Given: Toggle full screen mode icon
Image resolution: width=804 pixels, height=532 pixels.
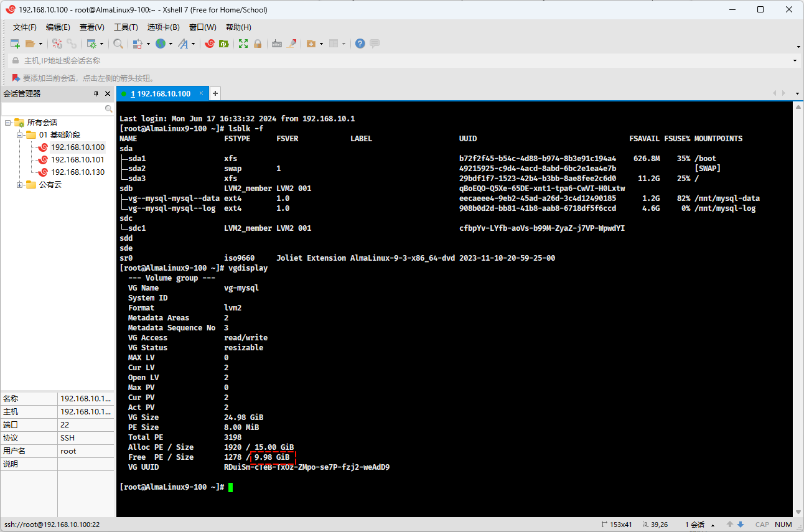Looking at the screenshot, I should [x=243, y=44].
